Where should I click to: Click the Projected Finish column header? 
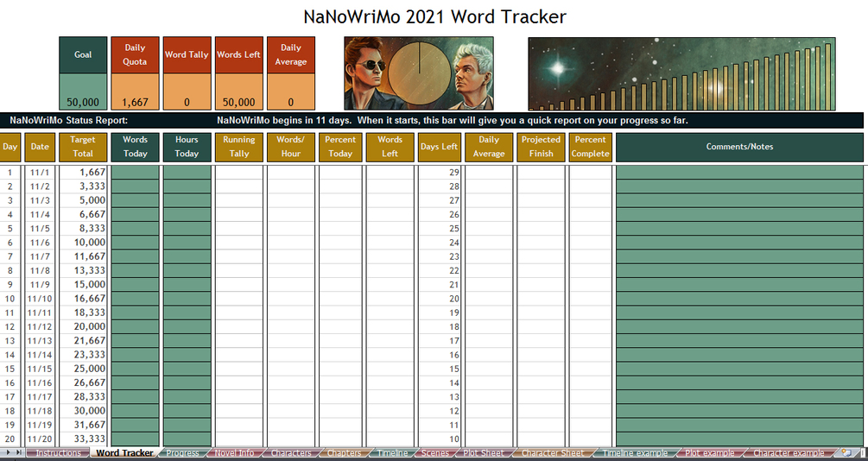click(x=541, y=147)
